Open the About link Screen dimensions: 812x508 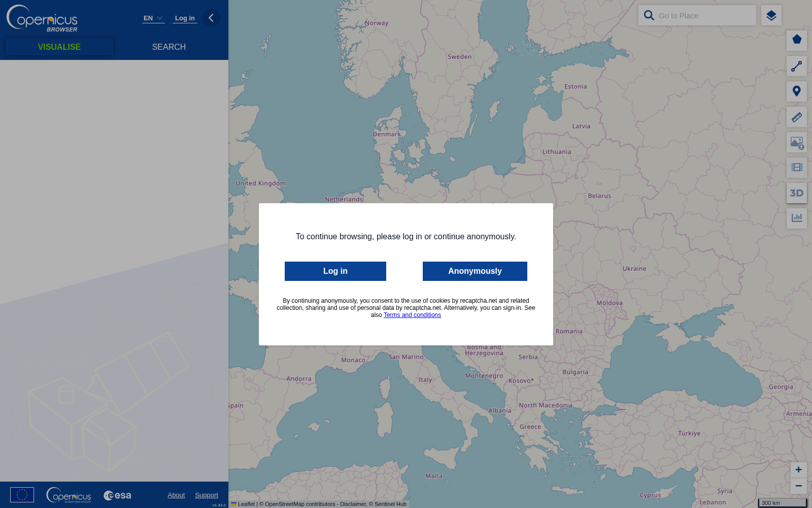[x=176, y=495]
